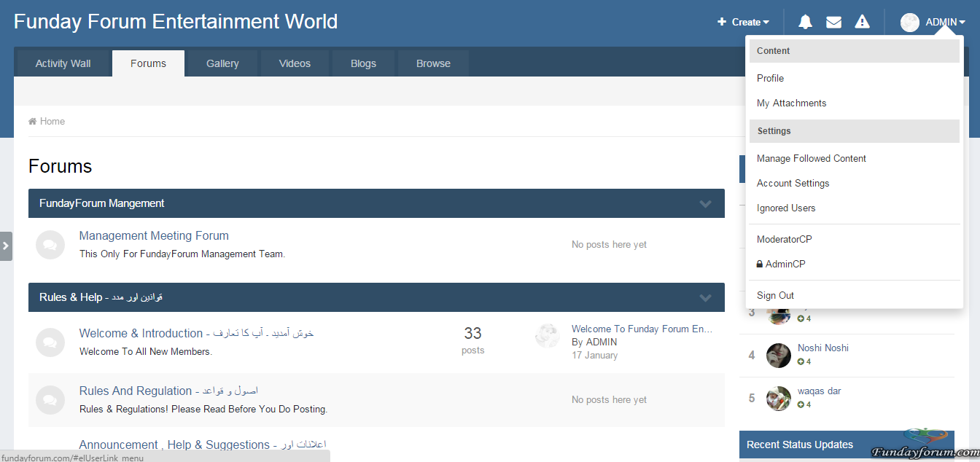Click the warning reports triangle icon
Viewport: 980px width, 462px height.
[x=862, y=22]
